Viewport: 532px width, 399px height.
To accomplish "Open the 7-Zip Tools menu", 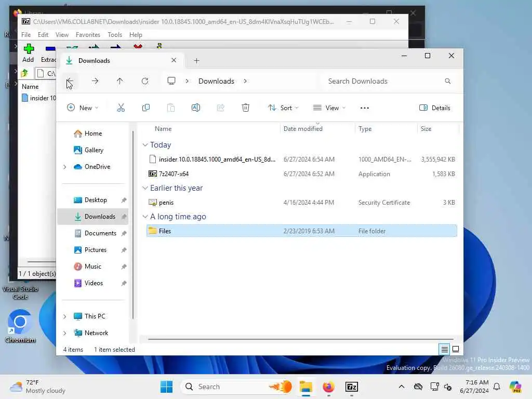I will (115, 35).
